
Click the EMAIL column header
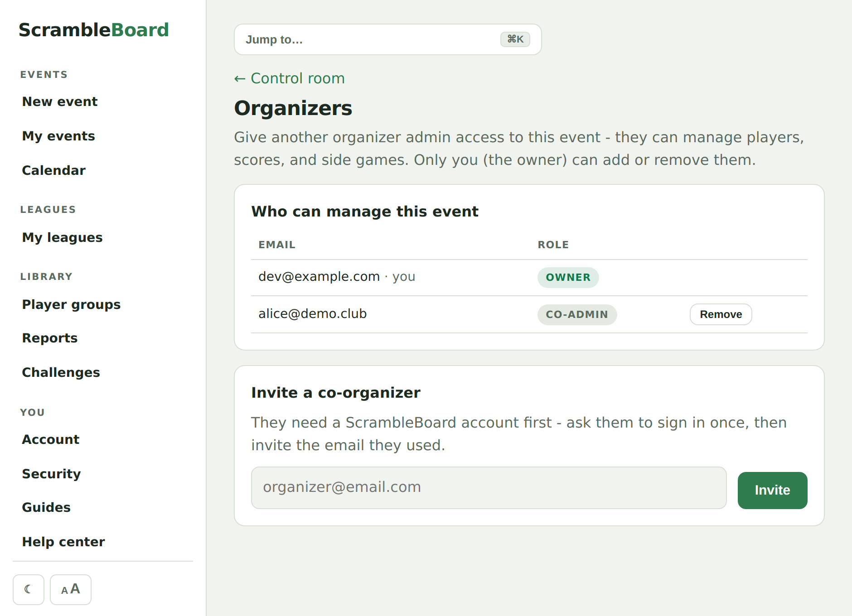pyautogui.click(x=277, y=245)
